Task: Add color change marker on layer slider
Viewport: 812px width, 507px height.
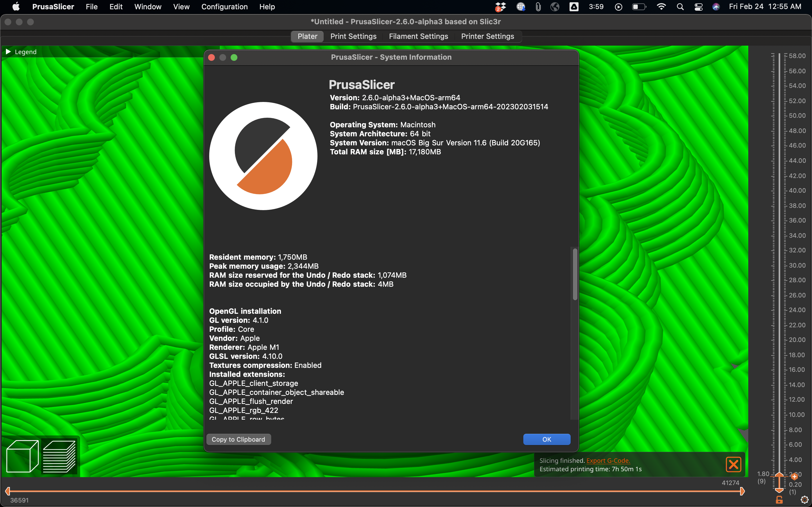Action: coord(794,477)
